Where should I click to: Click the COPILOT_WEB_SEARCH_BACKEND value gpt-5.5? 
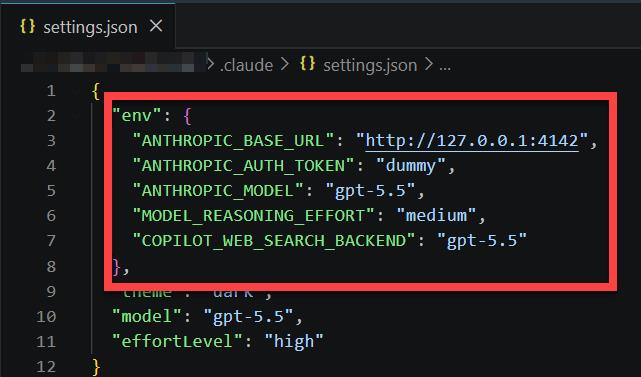pos(482,241)
